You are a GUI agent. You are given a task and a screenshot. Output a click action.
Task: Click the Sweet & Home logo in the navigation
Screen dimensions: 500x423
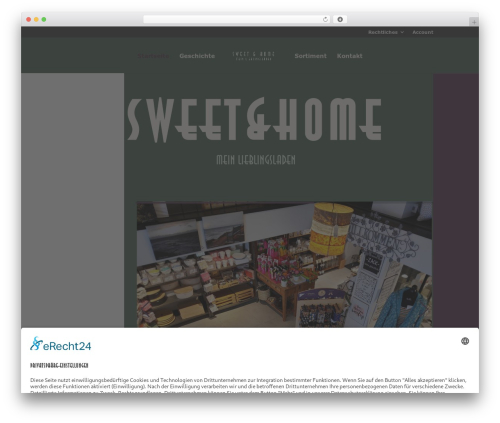[x=254, y=56]
